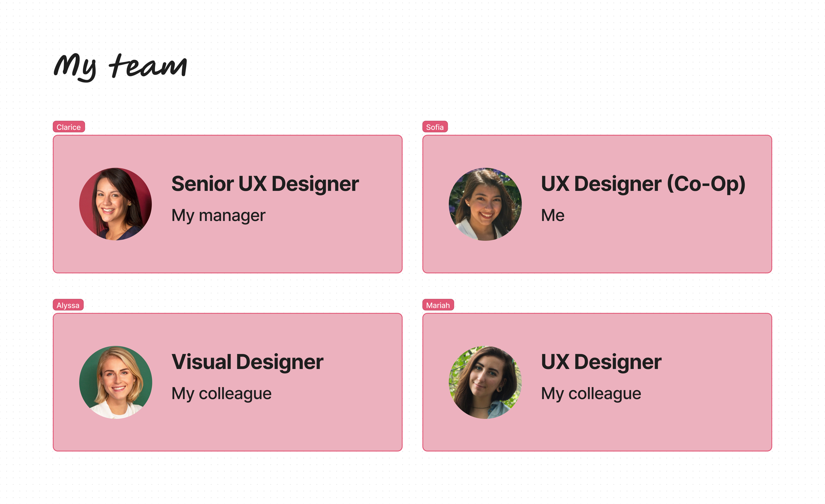Click the "Senior UX Designer" title text
This screenshot has height=504, width=825.
click(x=265, y=184)
